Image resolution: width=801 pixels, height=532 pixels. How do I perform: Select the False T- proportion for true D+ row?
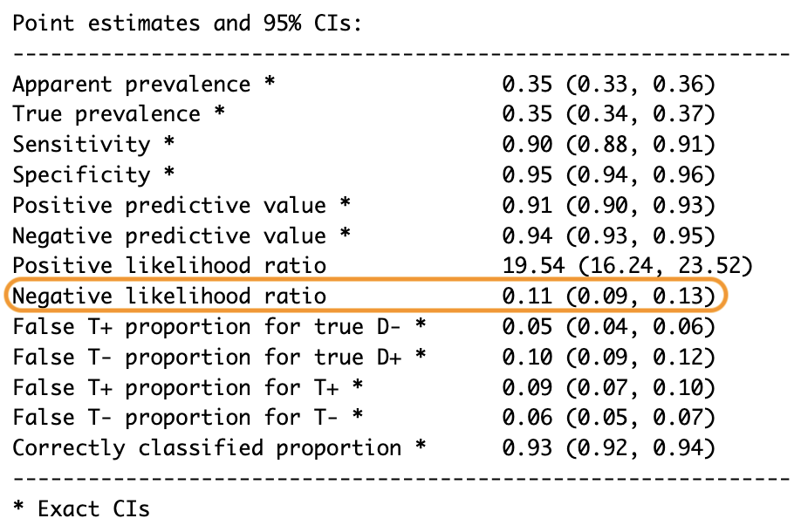(364, 358)
